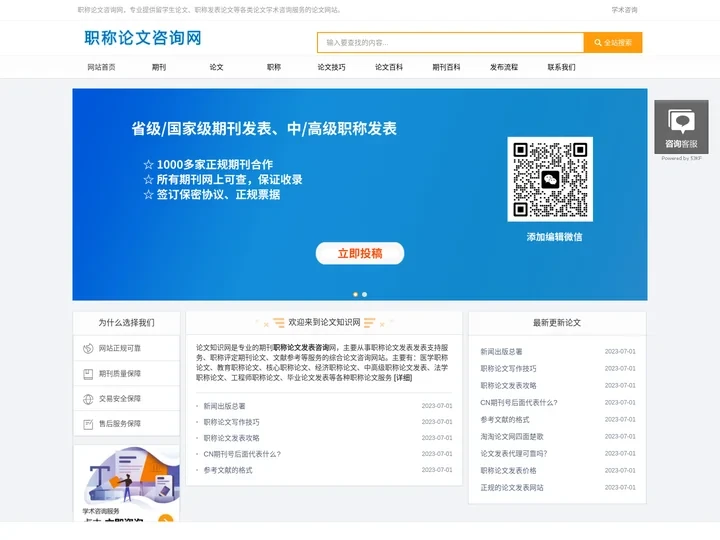This screenshot has width=720, height=540.
Task: Click the orange 全站搜索 button
Action: click(613, 43)
